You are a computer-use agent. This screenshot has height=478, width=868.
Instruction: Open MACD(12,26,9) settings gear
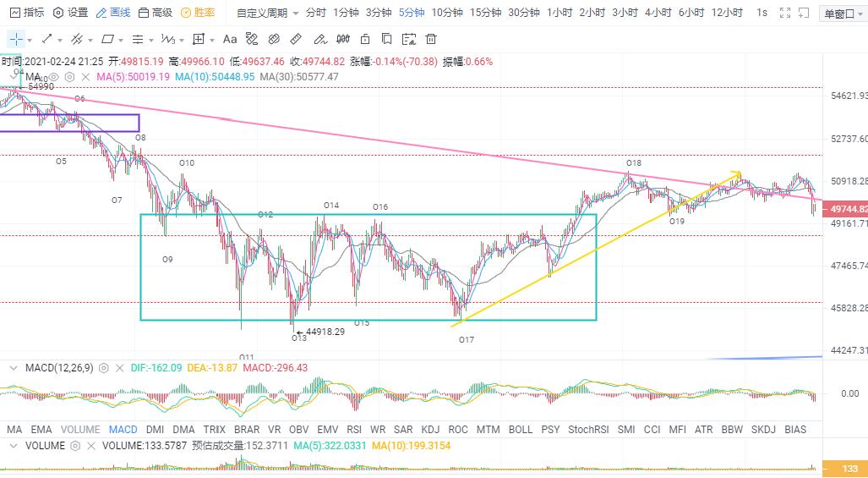pyautogui.click(x=103, y=368)
